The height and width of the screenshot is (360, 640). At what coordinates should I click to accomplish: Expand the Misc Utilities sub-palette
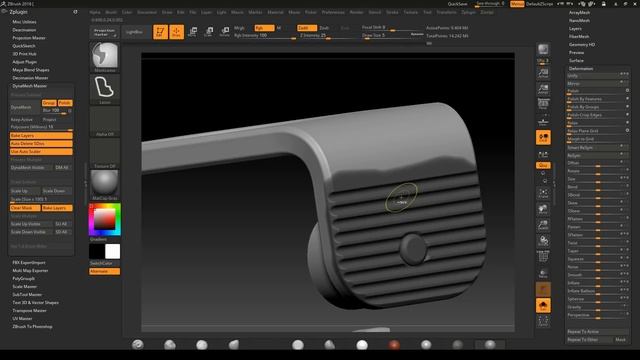pyautogui.click(x=24, y=22)
